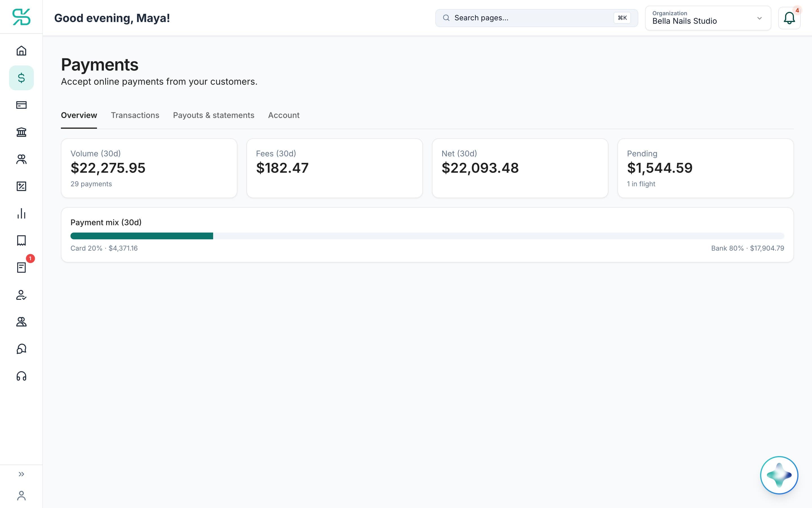This screenshot has width=812, height=508.
Task: Click the Fees (30d) amount $182.47
Action: click(x=282, y=168)
